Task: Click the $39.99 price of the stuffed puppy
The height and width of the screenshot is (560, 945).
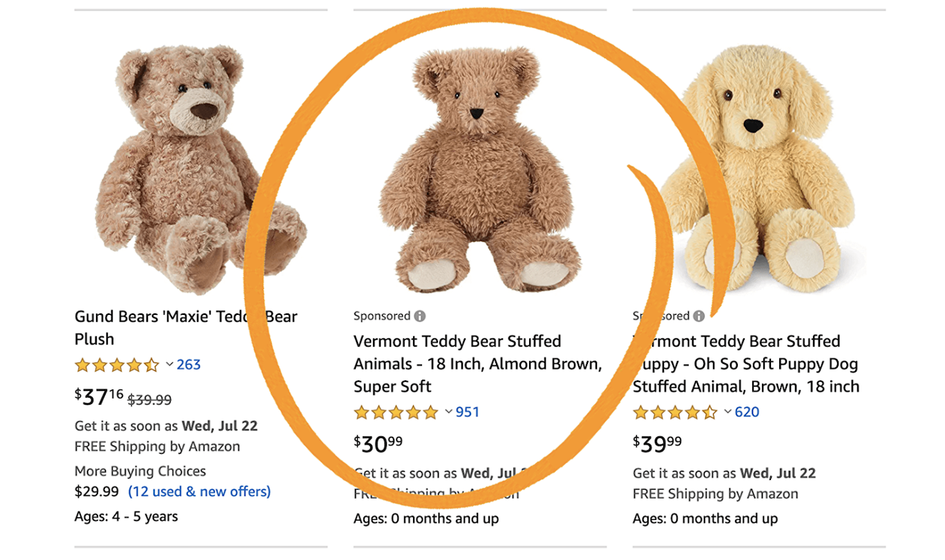Action: click(x=657, y=443)
